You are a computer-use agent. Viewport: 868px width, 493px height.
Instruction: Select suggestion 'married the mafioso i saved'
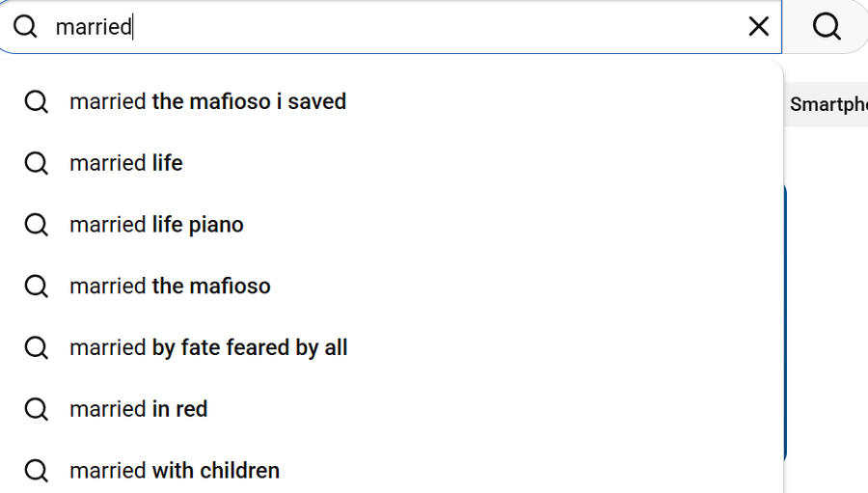click(x=207, y=101)
